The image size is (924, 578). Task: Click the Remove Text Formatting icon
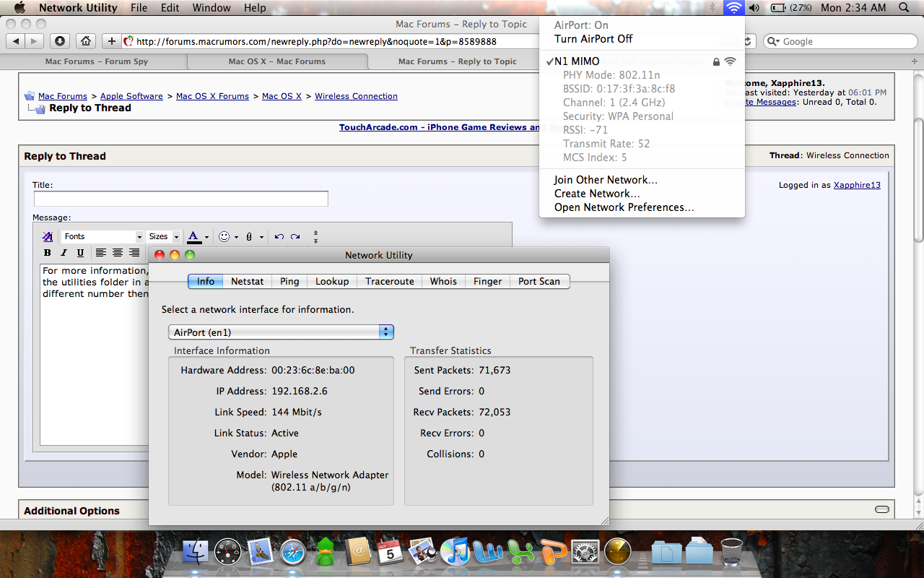point(48,236)
